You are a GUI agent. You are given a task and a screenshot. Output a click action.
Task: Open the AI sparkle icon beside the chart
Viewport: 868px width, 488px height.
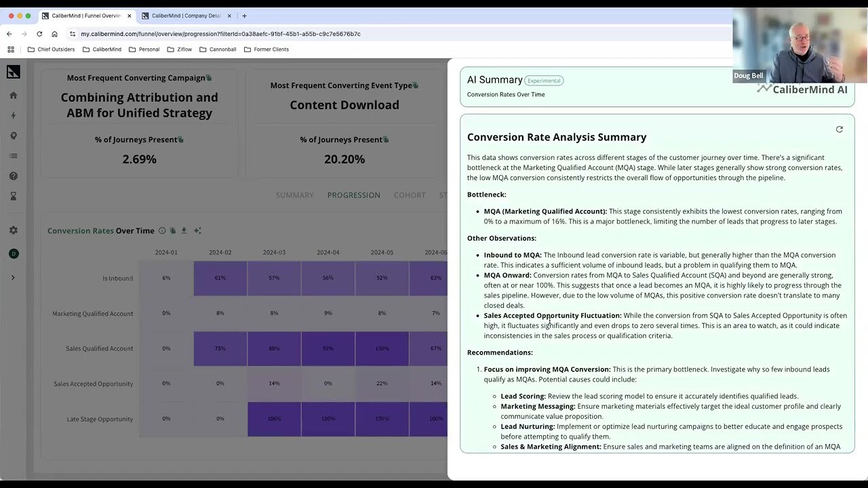point(197,230)
